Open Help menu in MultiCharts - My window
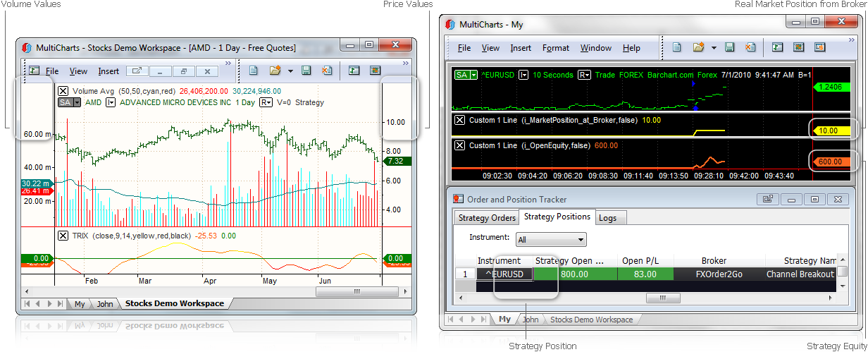The image size is (868, 352). [631, 48]
